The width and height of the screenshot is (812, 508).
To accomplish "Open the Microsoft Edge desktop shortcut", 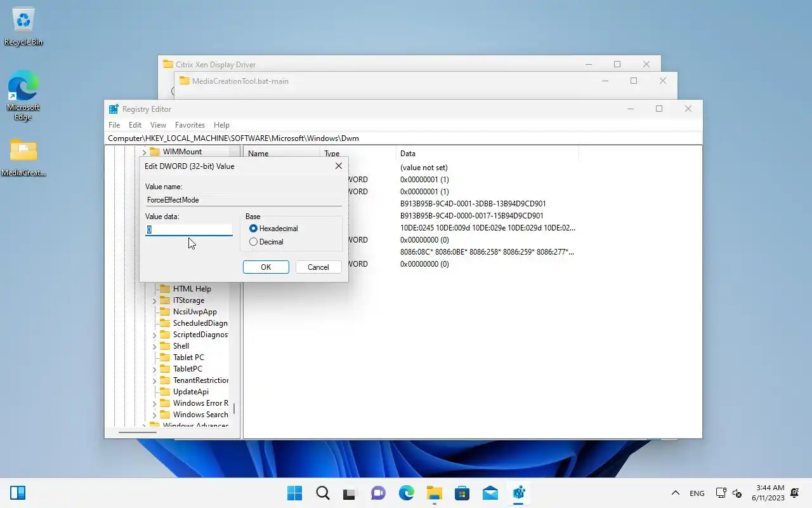I will [x=23, y=96].
